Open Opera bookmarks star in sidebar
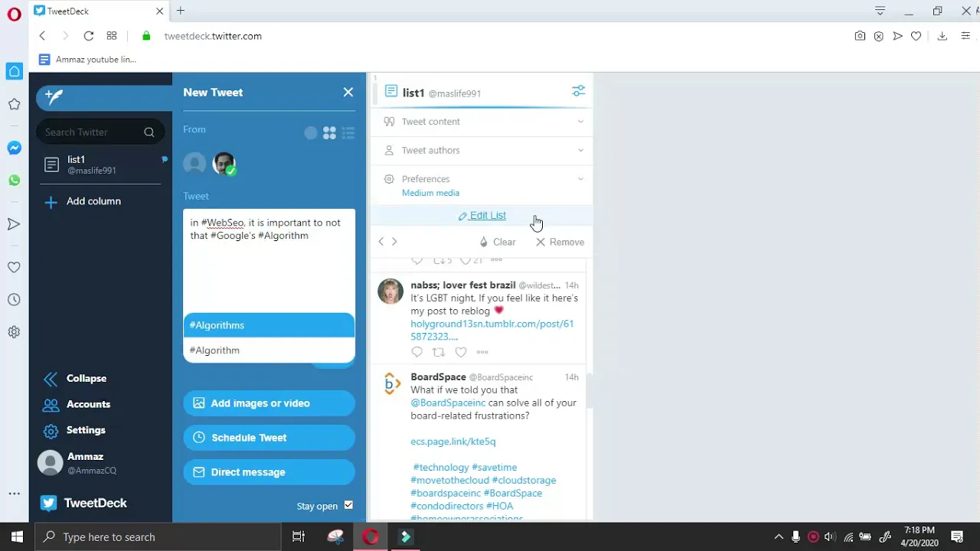Screen dimensions: 980x551 pyautogui.click(x=14, y=104)
